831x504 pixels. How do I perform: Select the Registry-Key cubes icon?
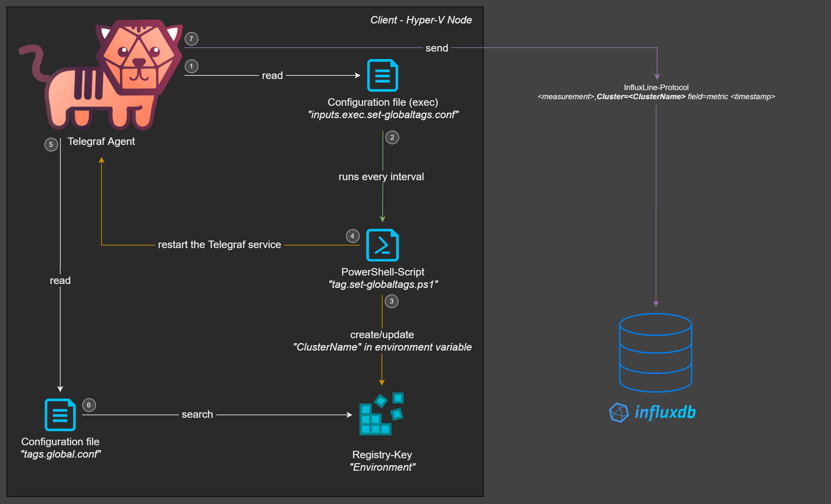click(382, 414)
